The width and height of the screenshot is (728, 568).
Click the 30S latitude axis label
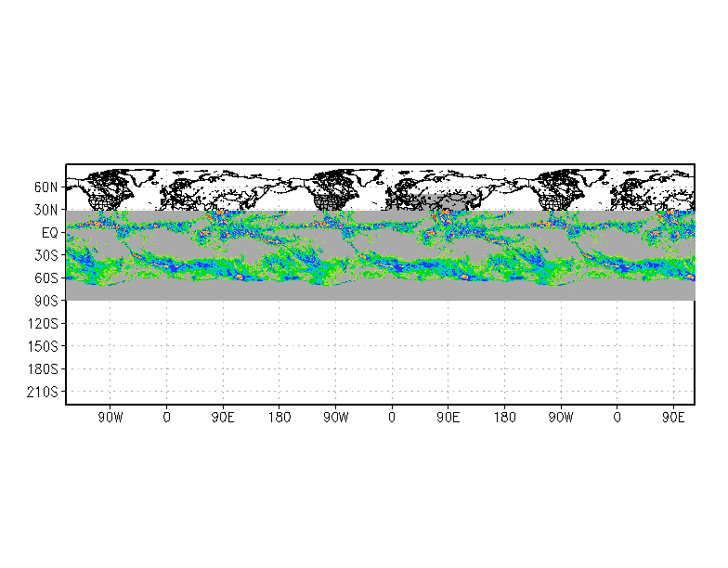46,255
